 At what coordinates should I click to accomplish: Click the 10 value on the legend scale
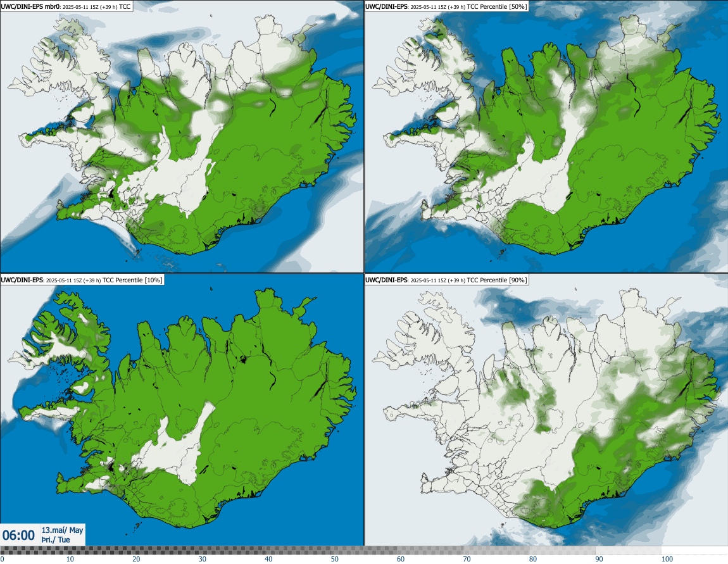coord(70,559)
